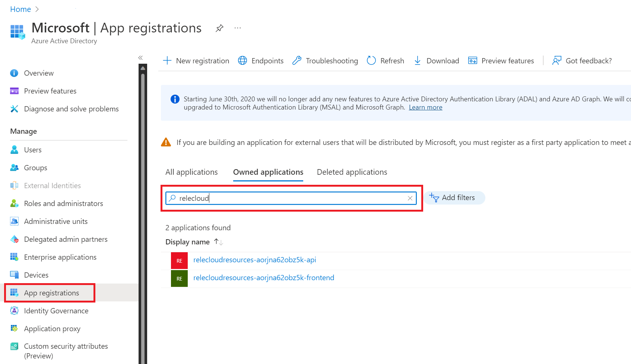Click the Refresh circular arrow icon
The height and width of the screenshot is (364, 631).
371,60
